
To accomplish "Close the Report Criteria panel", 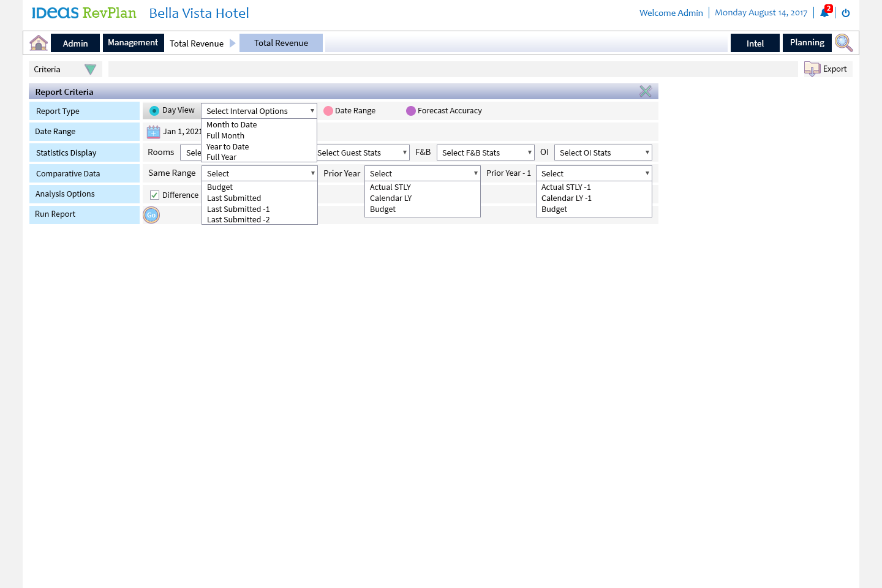I will [646, 91].
